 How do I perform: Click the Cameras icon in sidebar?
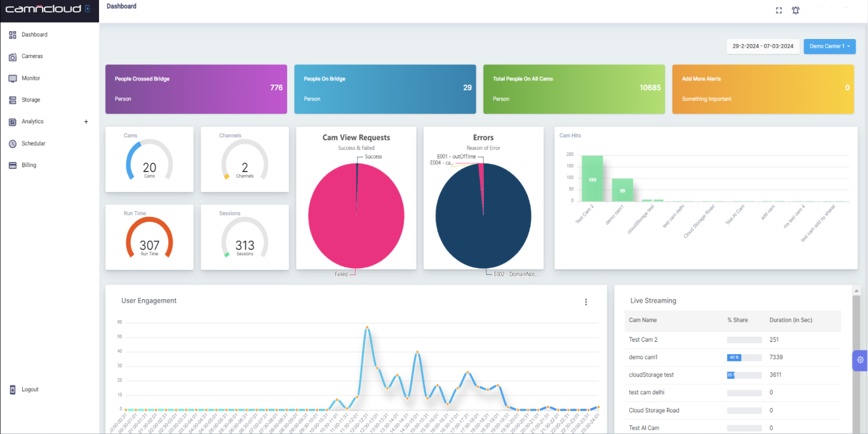click(12, 57)
